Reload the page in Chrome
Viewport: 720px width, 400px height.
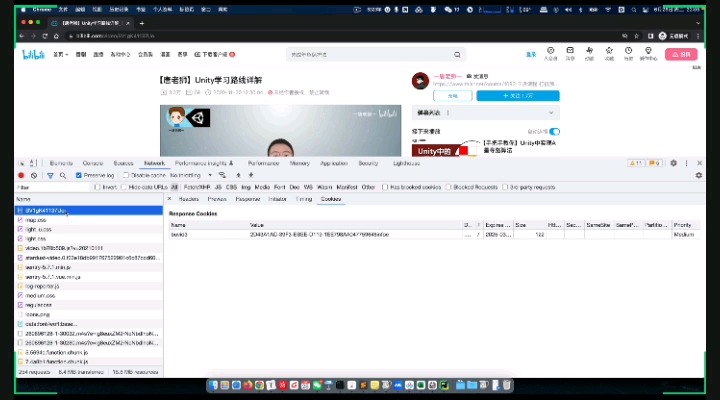pos(45,36)
